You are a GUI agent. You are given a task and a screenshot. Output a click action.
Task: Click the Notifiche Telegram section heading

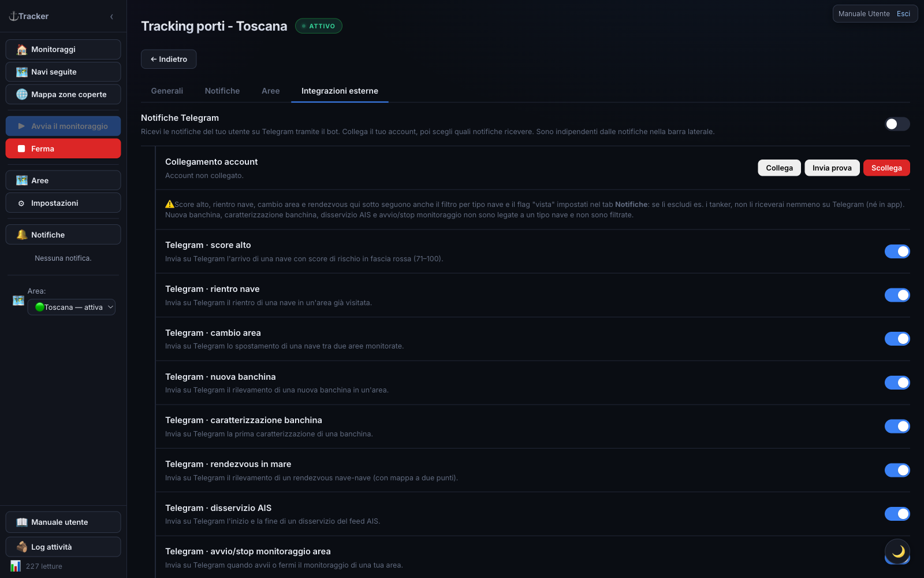tap(180, 118)
